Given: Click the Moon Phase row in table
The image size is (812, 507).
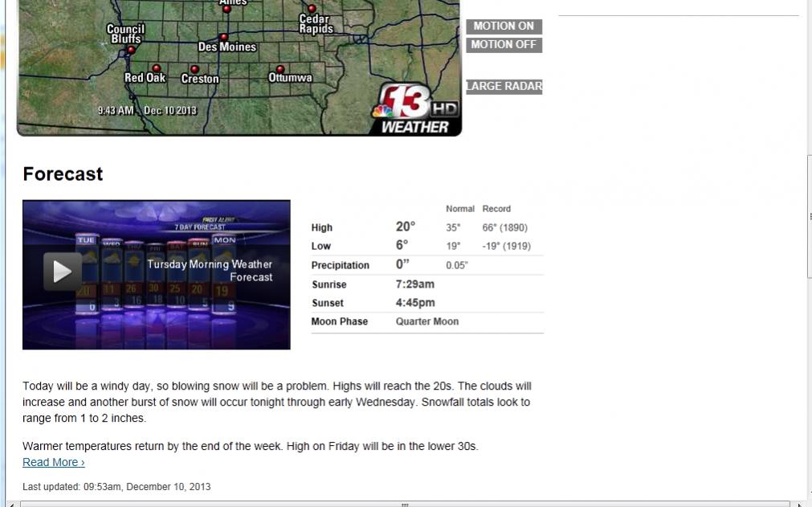Looking at the screenshot, I should [426, 321].
